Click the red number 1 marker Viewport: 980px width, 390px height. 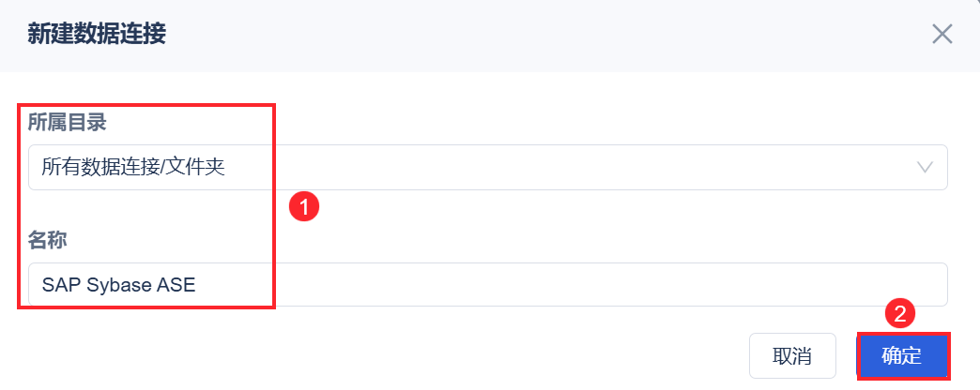[304, 206]
